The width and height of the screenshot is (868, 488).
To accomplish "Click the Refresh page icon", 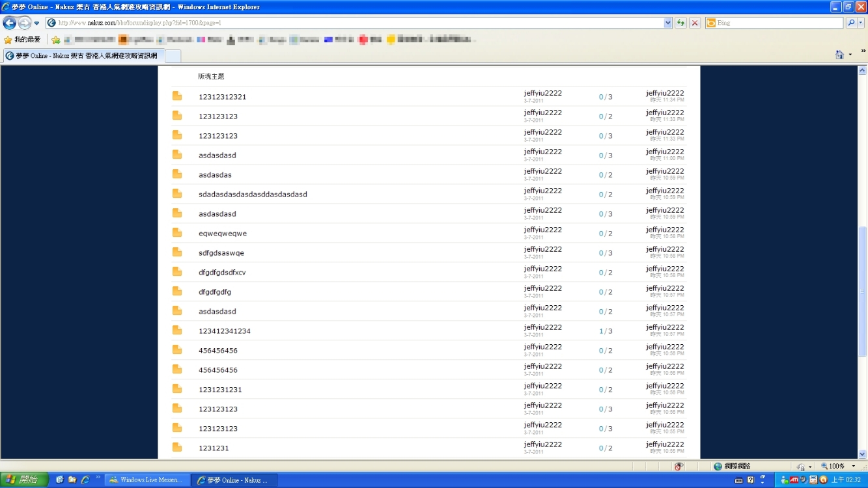I will [x=680, y=23].
